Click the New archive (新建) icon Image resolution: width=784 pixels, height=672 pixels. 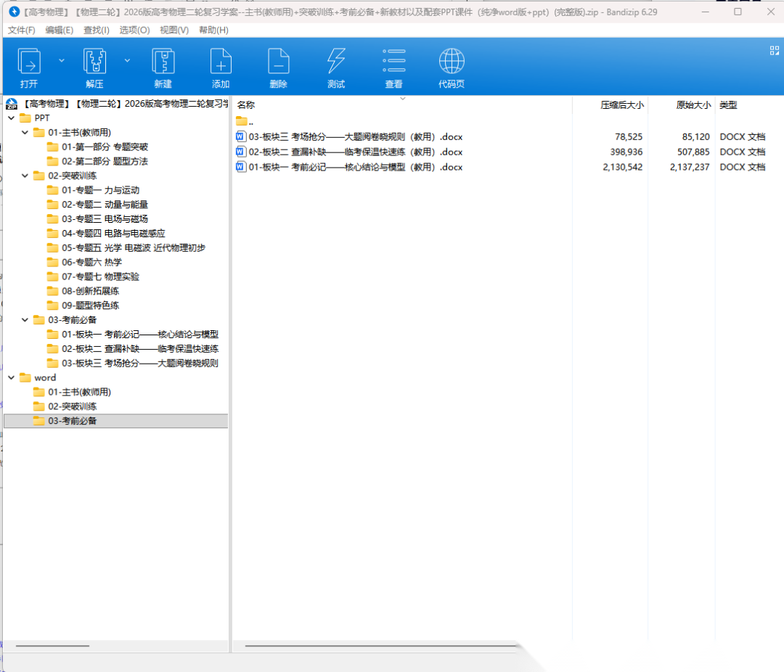(163, 62)
